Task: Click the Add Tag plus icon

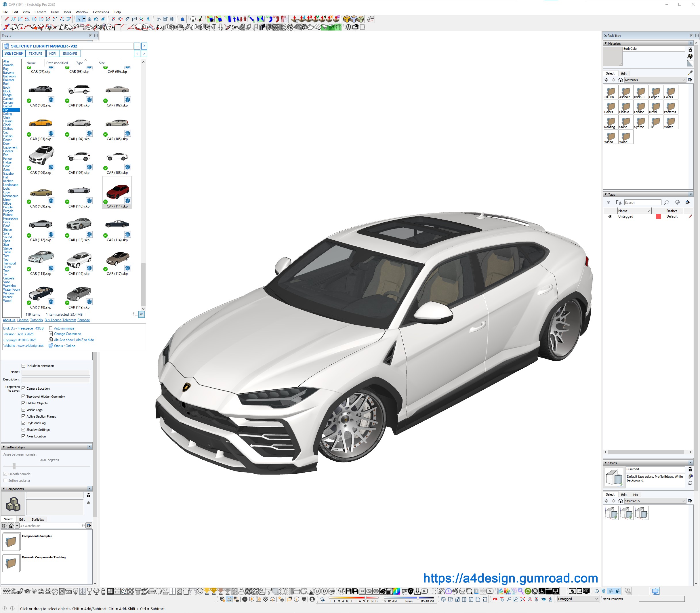Action: (x=608, y=203)
